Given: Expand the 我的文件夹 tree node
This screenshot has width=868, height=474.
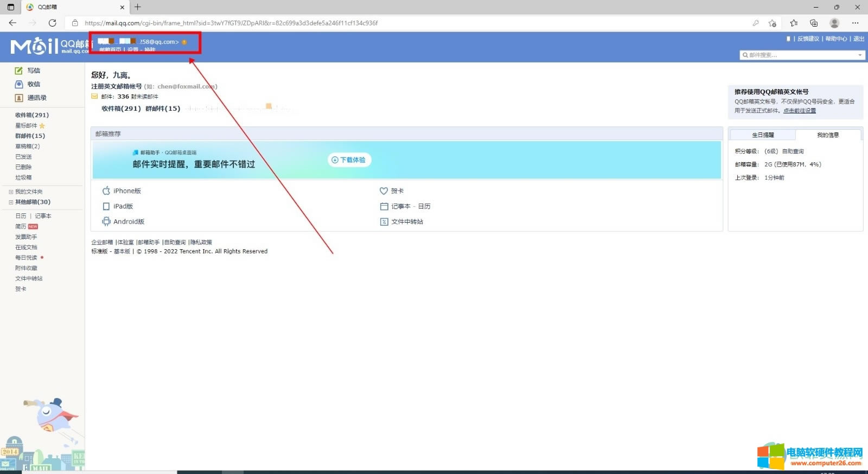Looking at the screenshot, I should (11, 192).
